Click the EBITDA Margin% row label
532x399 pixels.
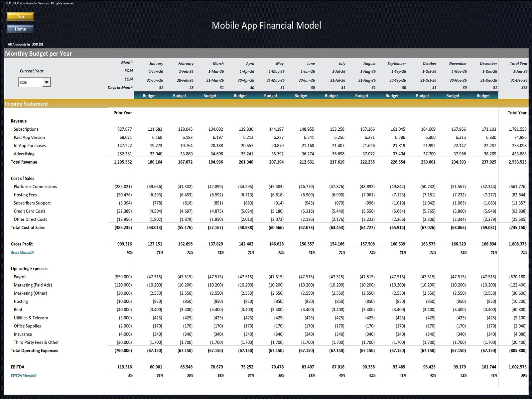click(24, 375)
